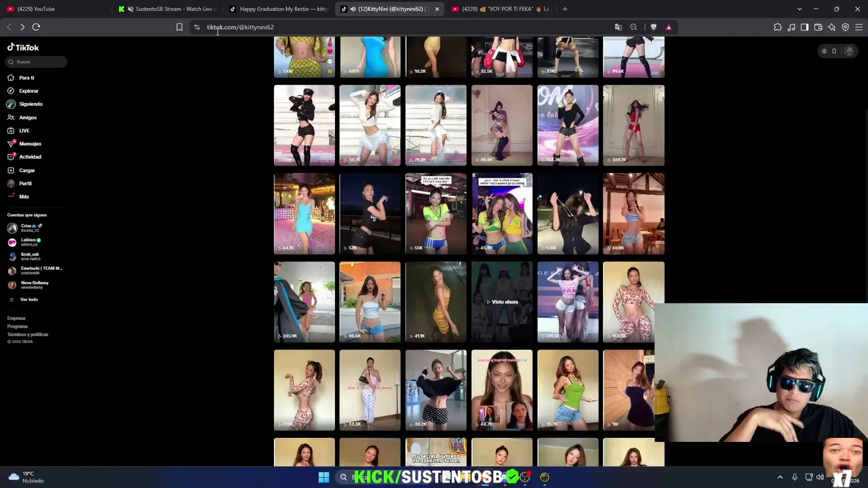Screen dimensions: 868x488
Task: Bookmark this page
Action: click(179, 27)
